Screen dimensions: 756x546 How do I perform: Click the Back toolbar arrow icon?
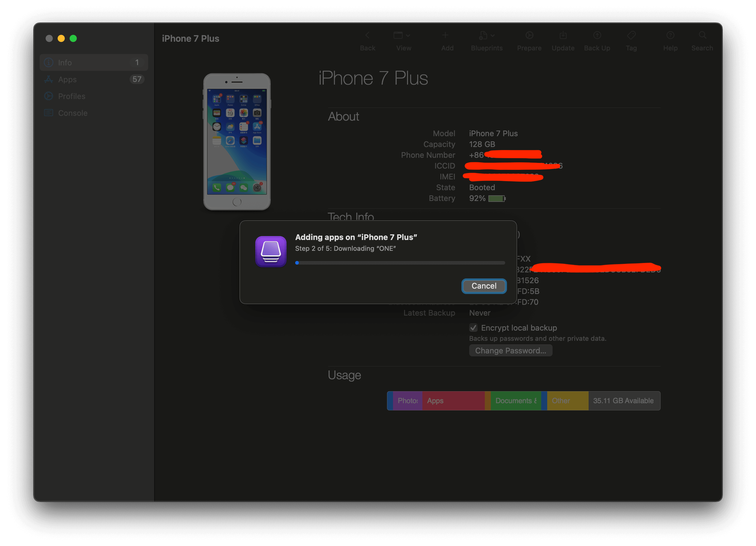pos(367,35)
